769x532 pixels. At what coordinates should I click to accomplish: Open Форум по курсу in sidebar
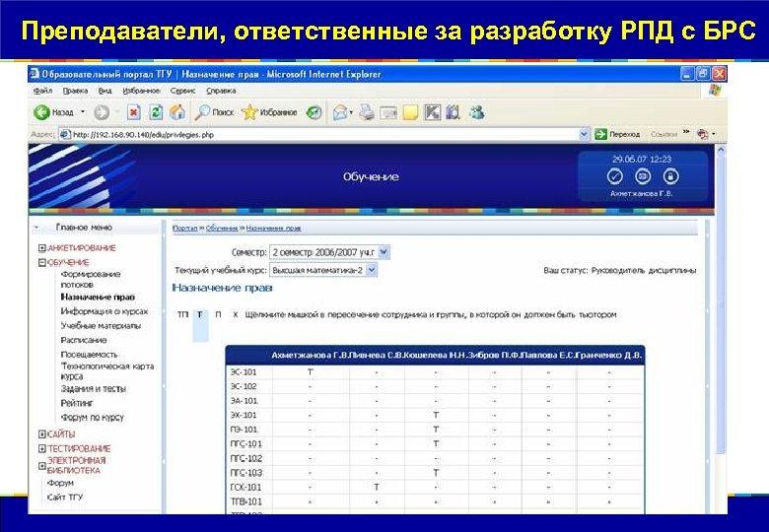(93, 418)
